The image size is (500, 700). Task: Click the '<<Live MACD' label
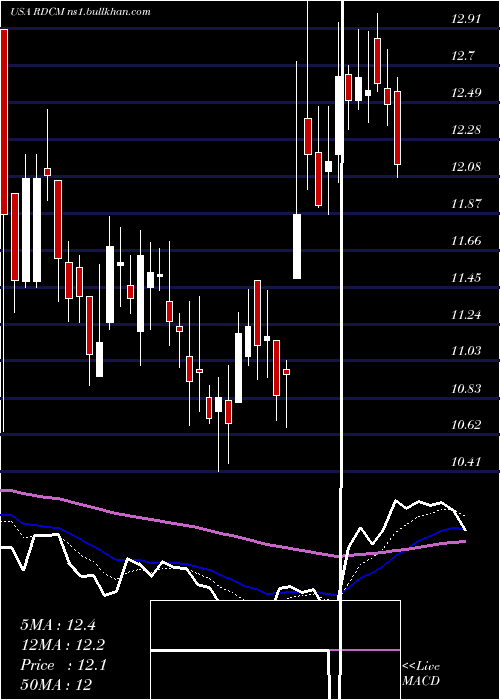tap(421, 673)
